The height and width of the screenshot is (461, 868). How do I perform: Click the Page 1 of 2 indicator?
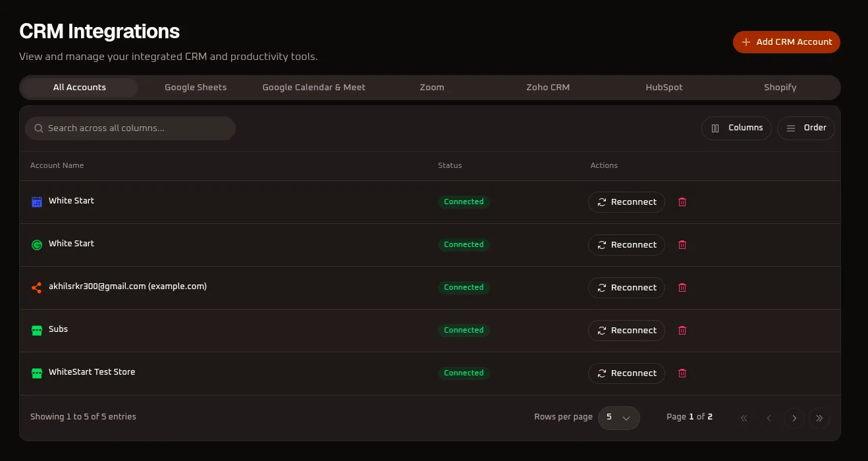pyautogui.click(x=690, y=417)
